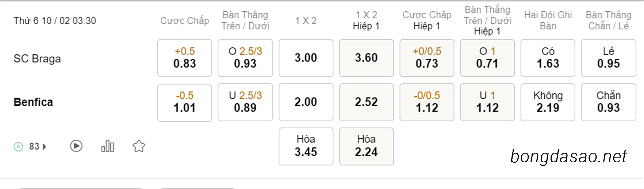Open the Benfica team name
The image size is (644, 189).
click(33, 102)
